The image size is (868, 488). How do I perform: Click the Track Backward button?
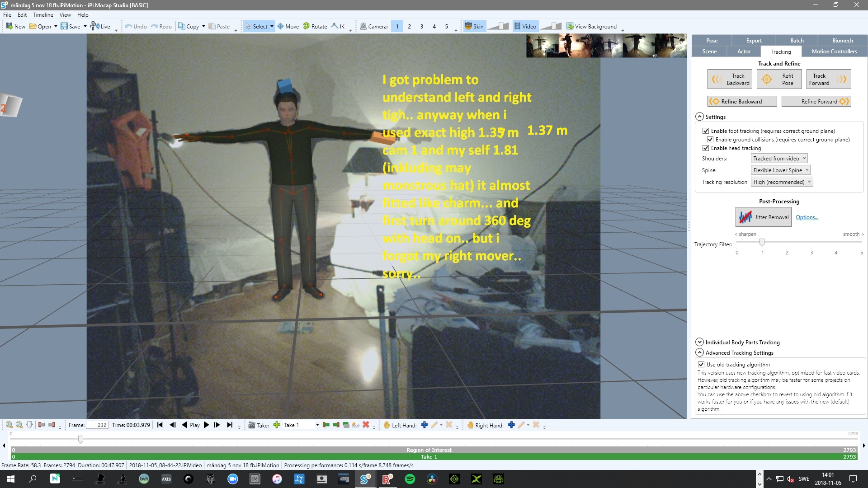tap(730, 79)
